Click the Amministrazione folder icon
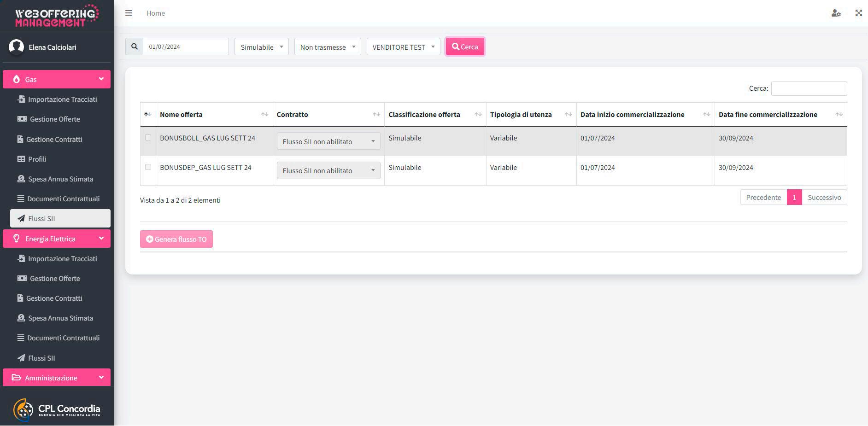The height and width of the screenshot is (426, 868). (x=17, y=378)
